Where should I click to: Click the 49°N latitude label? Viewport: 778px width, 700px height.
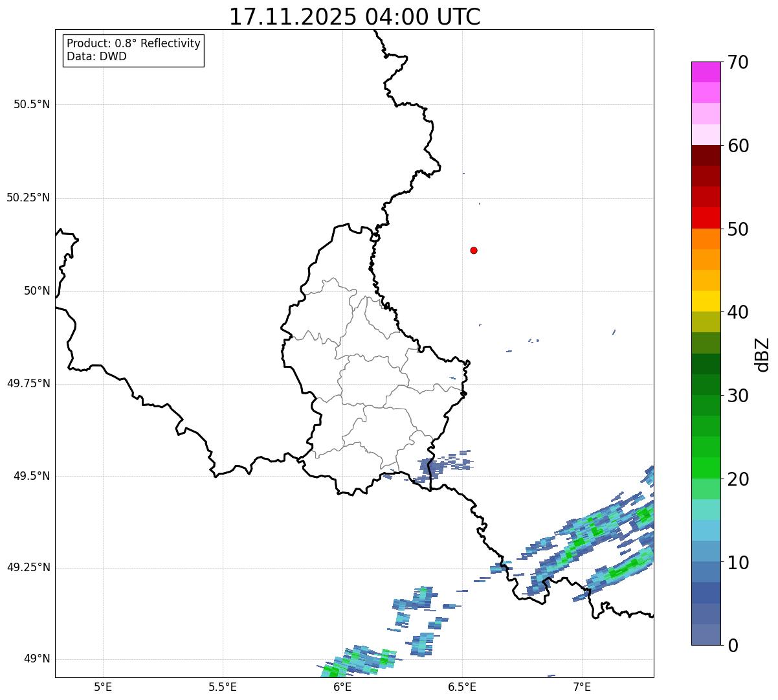pos(37,659)
